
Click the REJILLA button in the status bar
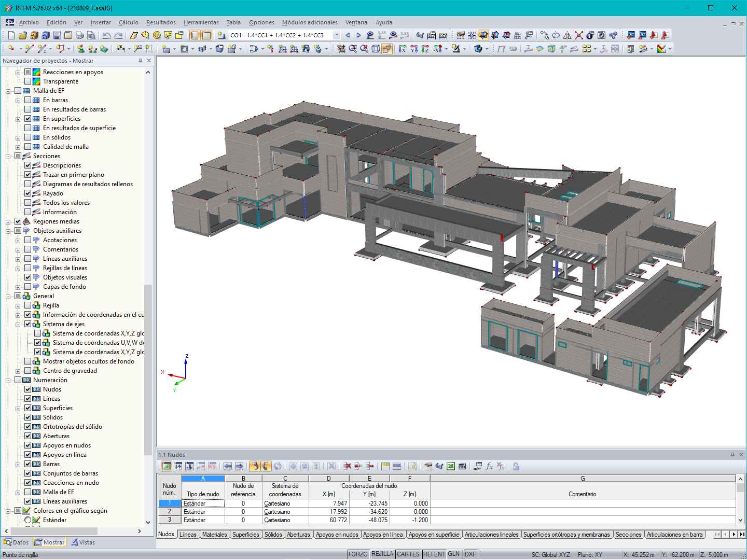(x=382, y=554)
